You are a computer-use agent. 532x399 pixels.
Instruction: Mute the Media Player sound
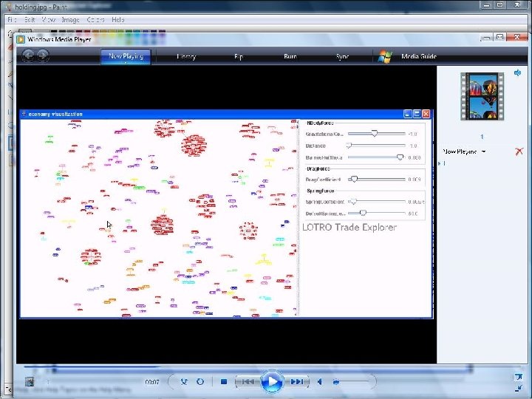point(320,382)
